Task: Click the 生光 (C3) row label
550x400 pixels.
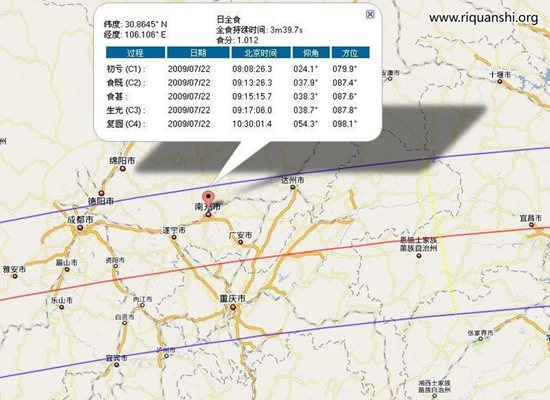Action: coord(126,110)
